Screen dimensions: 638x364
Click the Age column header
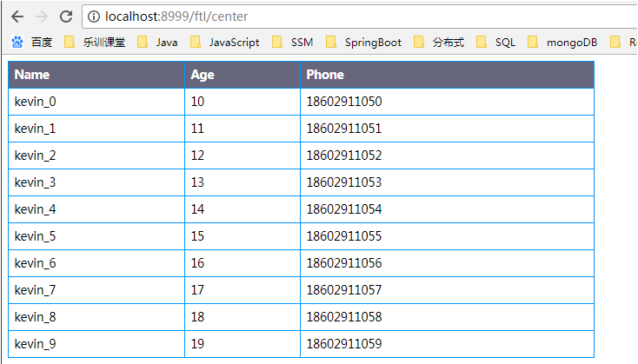(x=203, y=75)
